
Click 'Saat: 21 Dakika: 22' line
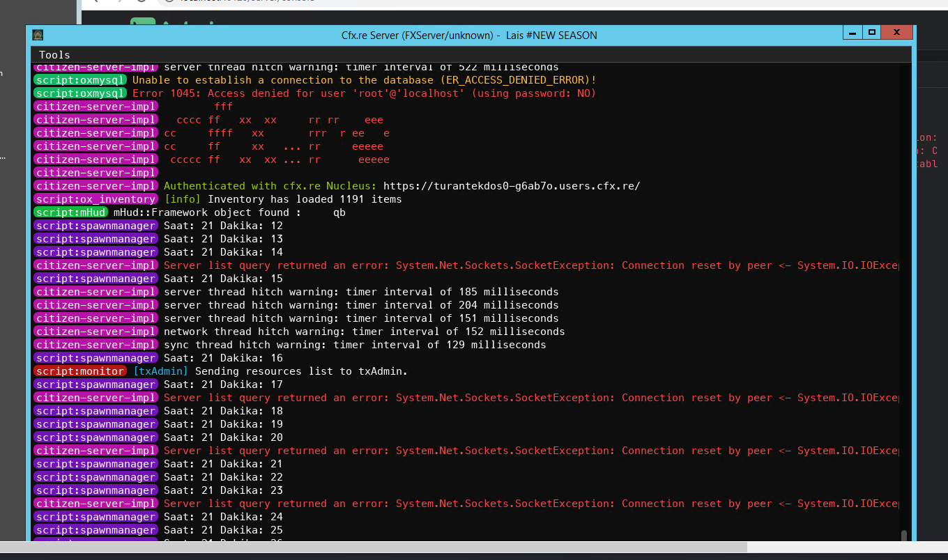223,477
